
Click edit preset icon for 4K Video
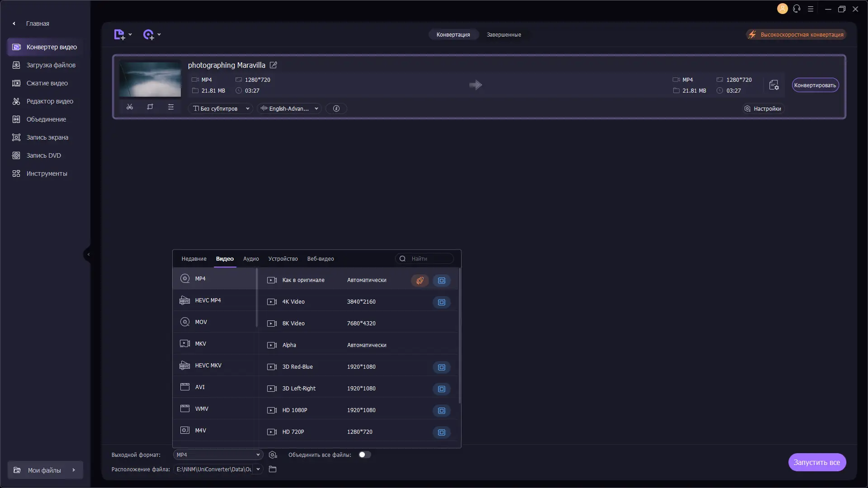(442, 302)
